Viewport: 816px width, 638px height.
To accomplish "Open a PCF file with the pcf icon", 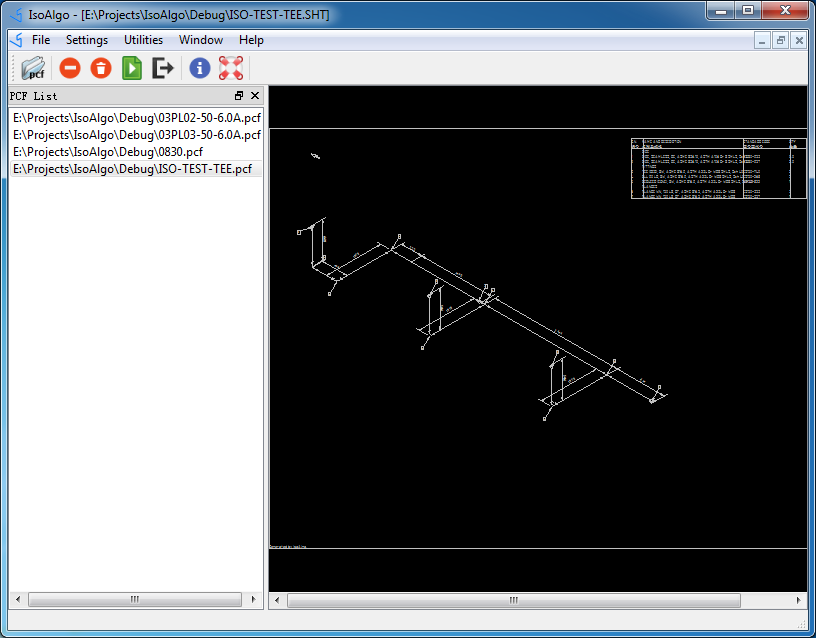I will pos(33,68).
